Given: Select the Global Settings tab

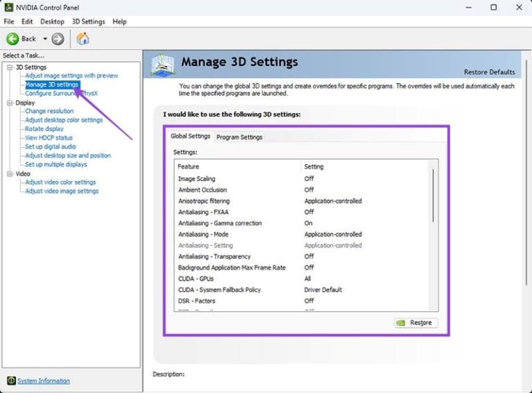Looking at the screenshot, I should pyautogui.click(x=190, y=137).
